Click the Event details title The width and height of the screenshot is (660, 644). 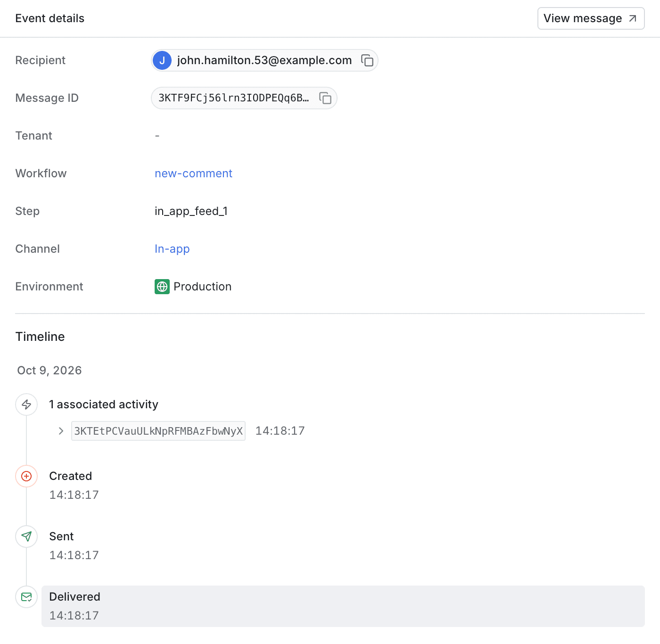(x=50, y=18)
